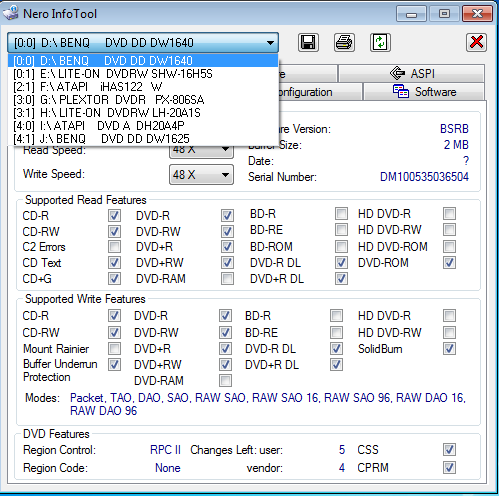Toggle C2 Errors read checkbox
Screen dimensions: 499x496
[x=114, y=247]
